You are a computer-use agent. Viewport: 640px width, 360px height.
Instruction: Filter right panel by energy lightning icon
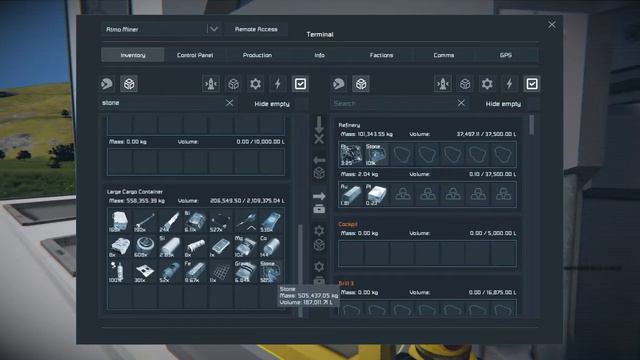[509, 84]
